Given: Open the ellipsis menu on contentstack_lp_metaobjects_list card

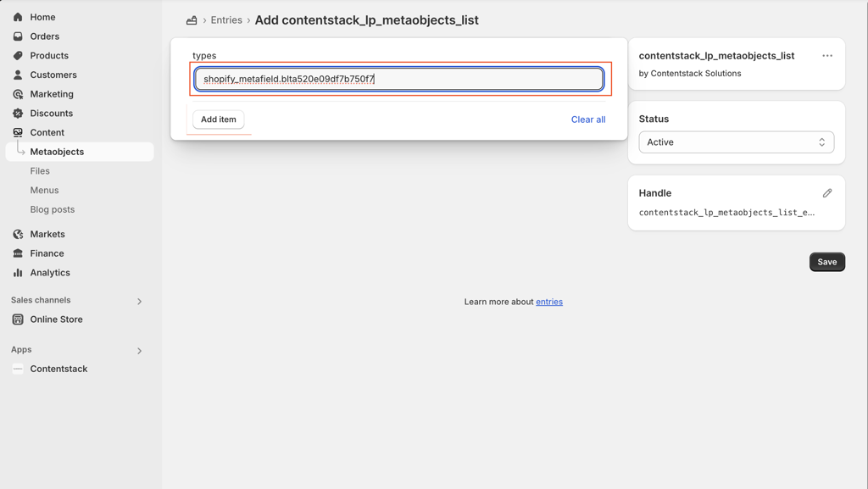Looking at the screenshot, I should tap(826, 55).
